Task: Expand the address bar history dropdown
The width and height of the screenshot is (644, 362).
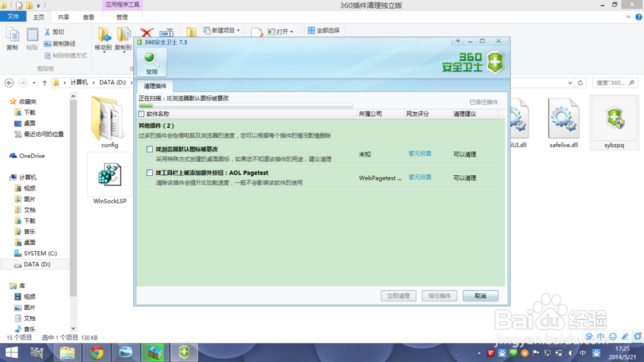Action: pyautogui.click(x=570, y=82)
